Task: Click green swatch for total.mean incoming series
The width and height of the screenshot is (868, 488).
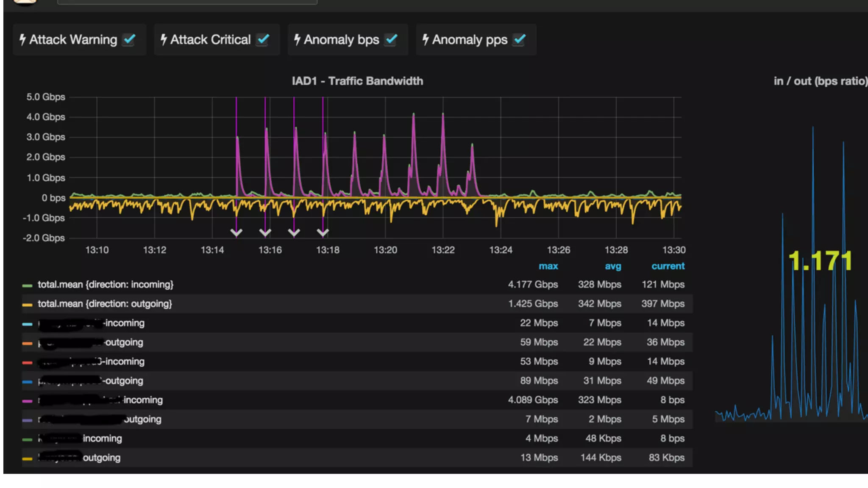Action: pos(28,286)
